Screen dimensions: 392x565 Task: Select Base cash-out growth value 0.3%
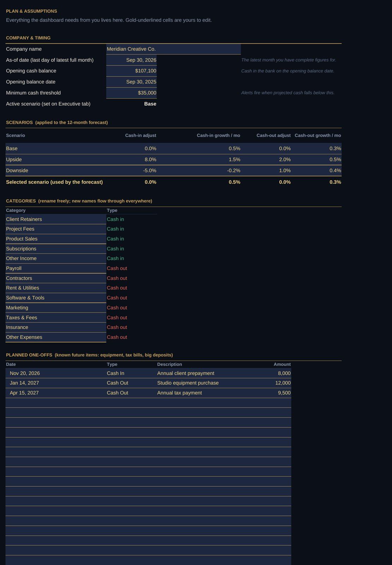[x=316, y=149]
